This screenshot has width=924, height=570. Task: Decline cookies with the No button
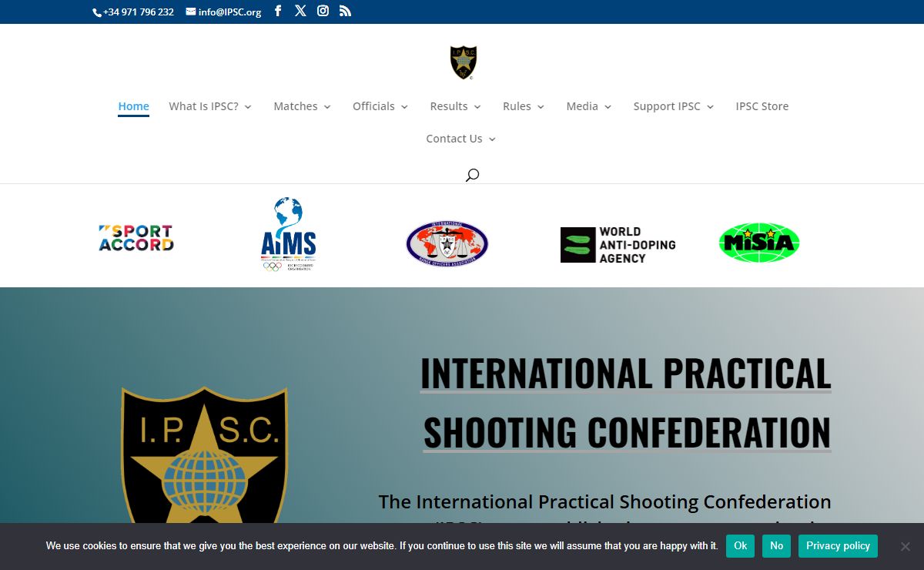click(x=776, y=545)
